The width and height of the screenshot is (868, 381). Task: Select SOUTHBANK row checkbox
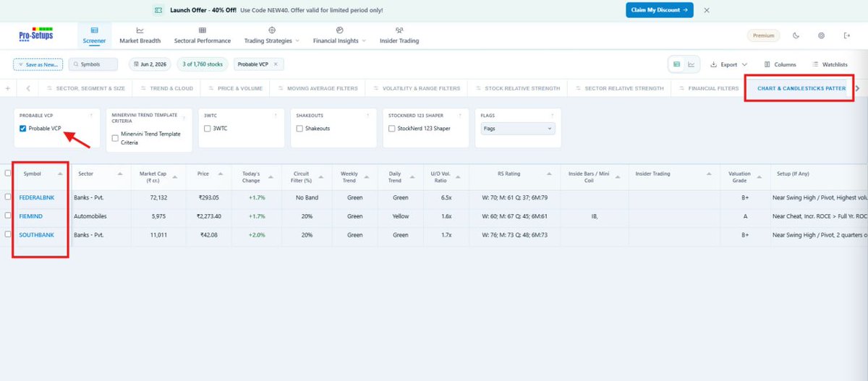[x=8, y=234]
